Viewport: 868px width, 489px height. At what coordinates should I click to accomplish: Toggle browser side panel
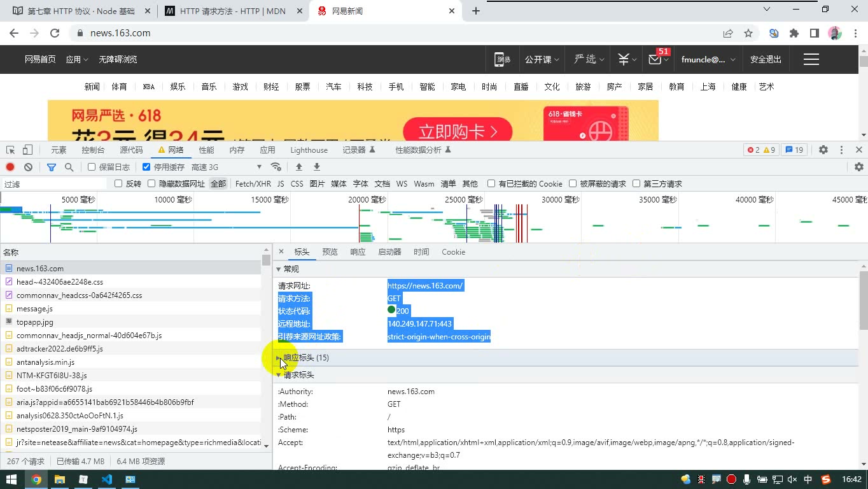[814, 33]
